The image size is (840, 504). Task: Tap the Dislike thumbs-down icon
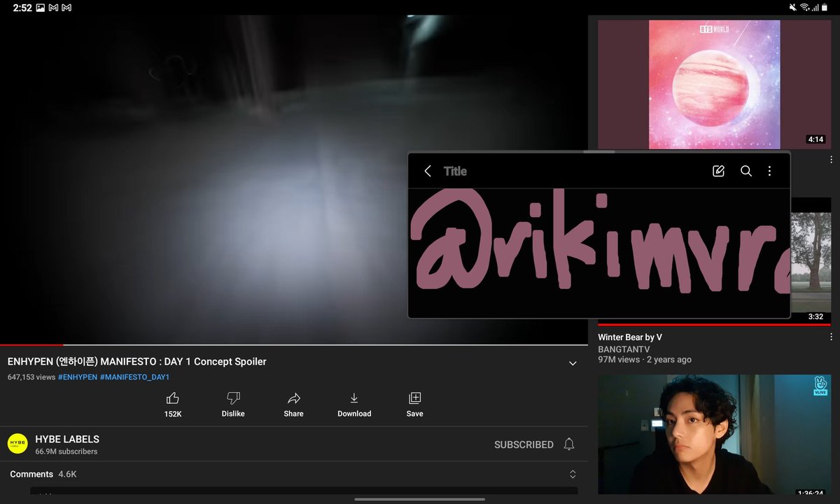coord(233,398)
